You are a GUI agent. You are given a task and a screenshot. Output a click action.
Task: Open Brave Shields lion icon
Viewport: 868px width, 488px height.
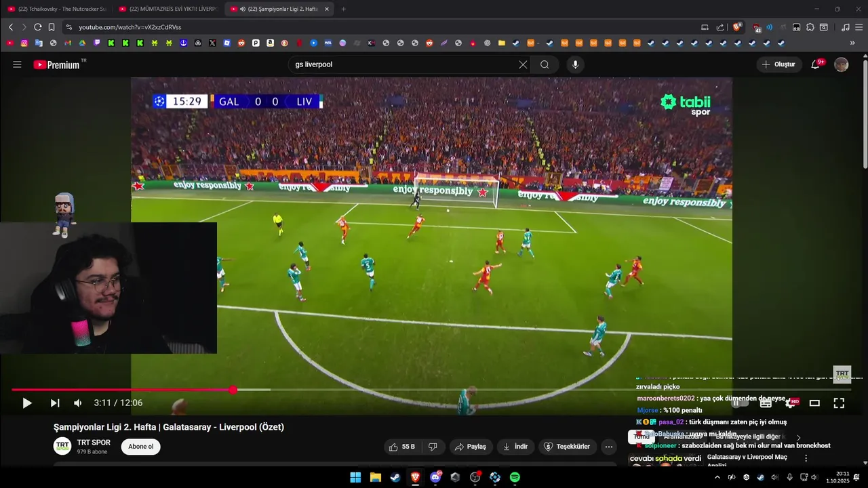[x=736, y=27]
